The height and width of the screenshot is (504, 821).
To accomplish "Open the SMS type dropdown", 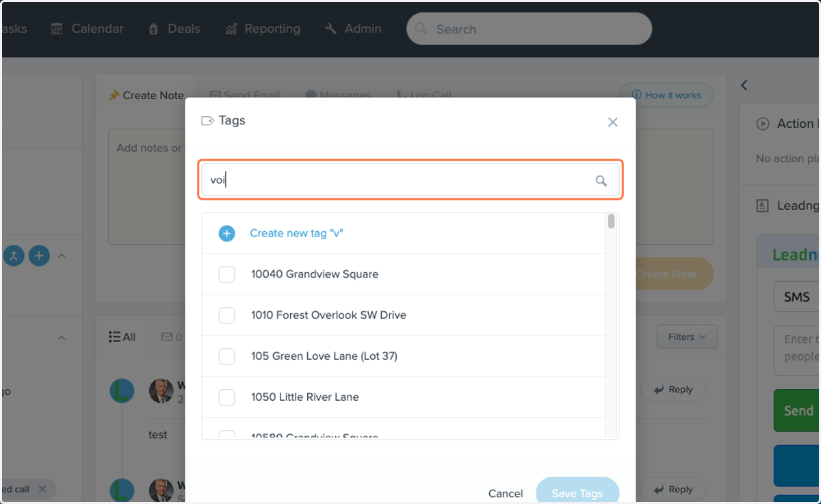I will [x=797, y=297].
